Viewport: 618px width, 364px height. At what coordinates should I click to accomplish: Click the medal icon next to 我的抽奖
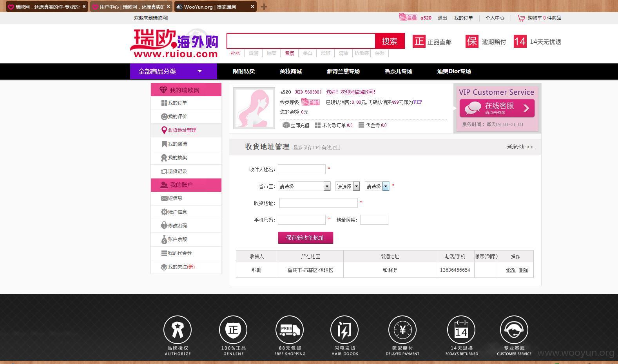click(x=164, y=158)
